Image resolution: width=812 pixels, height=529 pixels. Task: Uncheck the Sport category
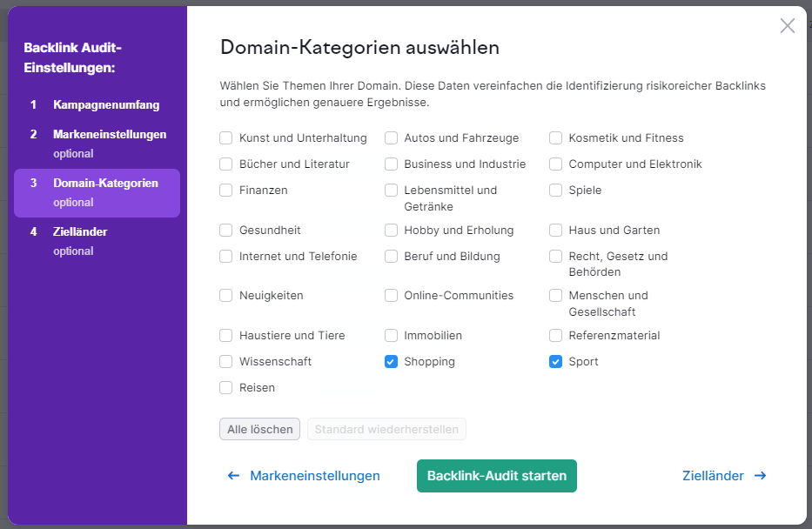555,361
